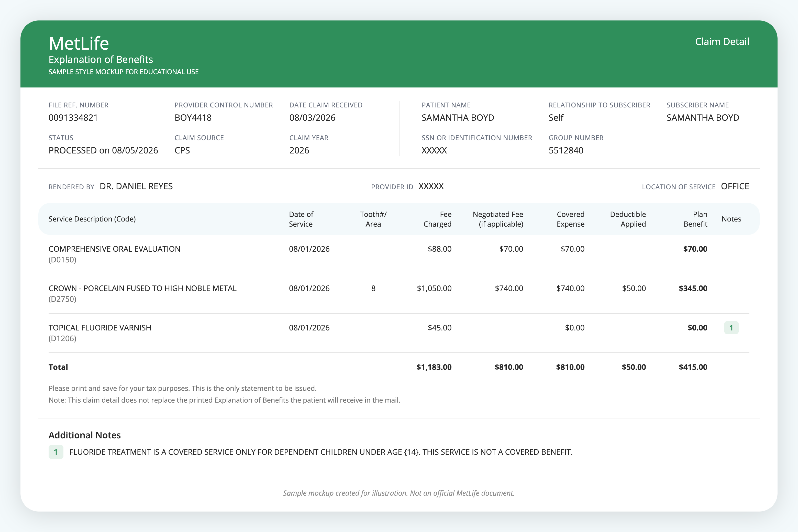Select the SSN value XXXXX
This screenshot has width=798, height=532.
(434, 150)
